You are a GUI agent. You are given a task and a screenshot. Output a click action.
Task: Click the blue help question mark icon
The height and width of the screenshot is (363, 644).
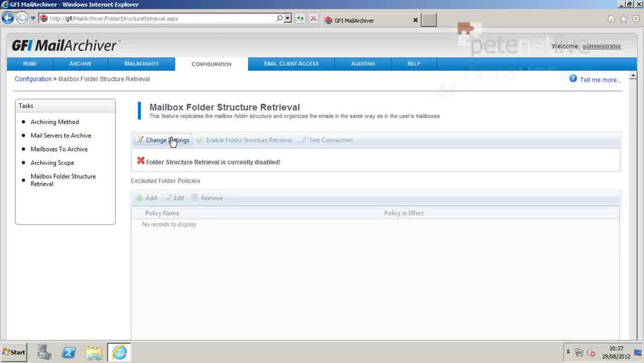click(x=573, y=79)
